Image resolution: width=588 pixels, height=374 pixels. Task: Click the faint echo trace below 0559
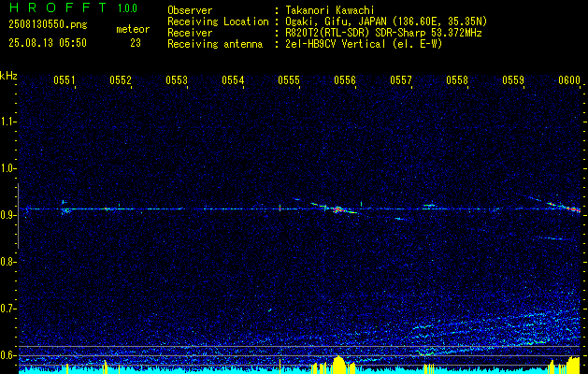pyautogui.click(x=555, y=237)
